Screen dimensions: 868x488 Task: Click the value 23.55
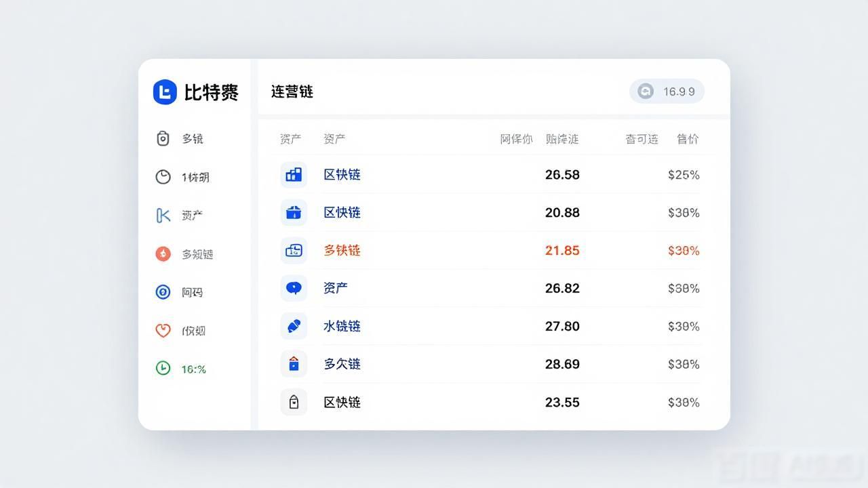click(x=562, y=403)
